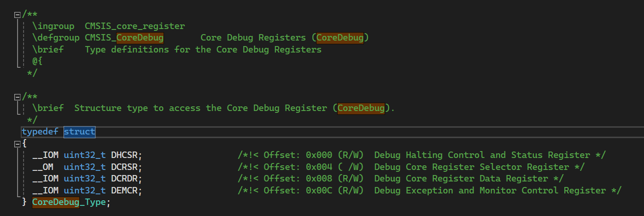Image resolution: width=644 pixels, height=216 pixels.
Task: Place cursor on highlighted struct keyword
Action: point(79,132)
